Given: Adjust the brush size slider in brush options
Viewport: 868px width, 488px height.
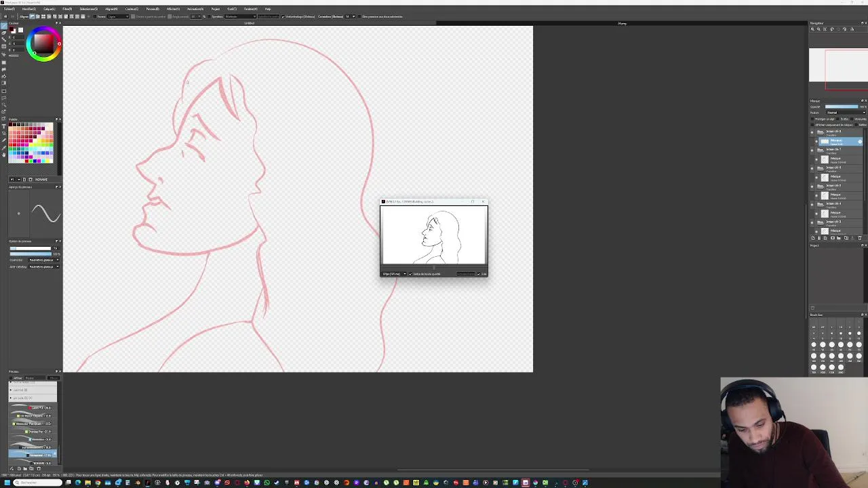Looking at the screenshot, I should click(31, 248).
